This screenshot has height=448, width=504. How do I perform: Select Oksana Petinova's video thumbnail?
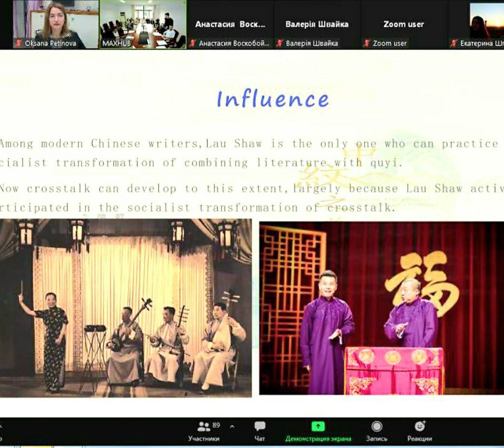tap(56, 22)
